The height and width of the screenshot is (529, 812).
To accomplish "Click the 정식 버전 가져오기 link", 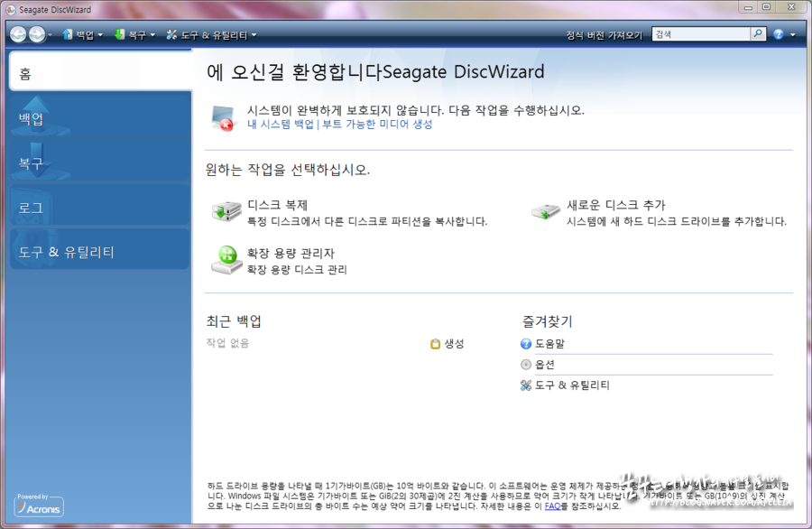I will pyautogui.click(x=604, y=35).
